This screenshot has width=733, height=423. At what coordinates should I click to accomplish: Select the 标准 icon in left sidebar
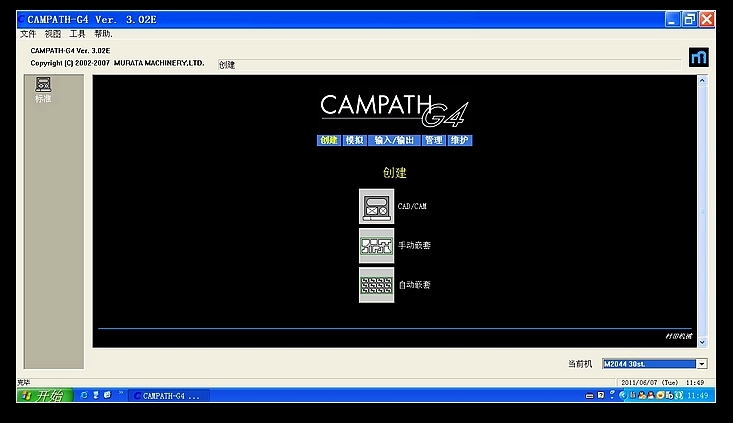(43, 90)
